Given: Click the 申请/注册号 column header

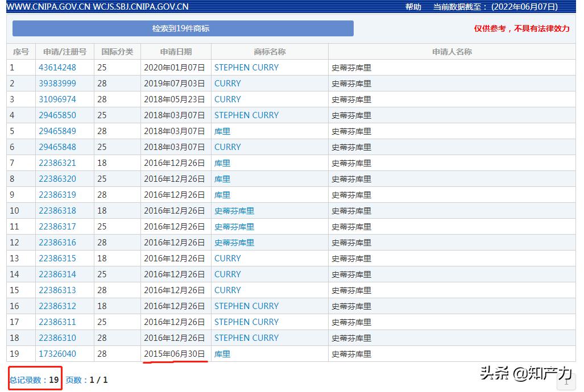Looking at the screenshot, I should [65, 52].
